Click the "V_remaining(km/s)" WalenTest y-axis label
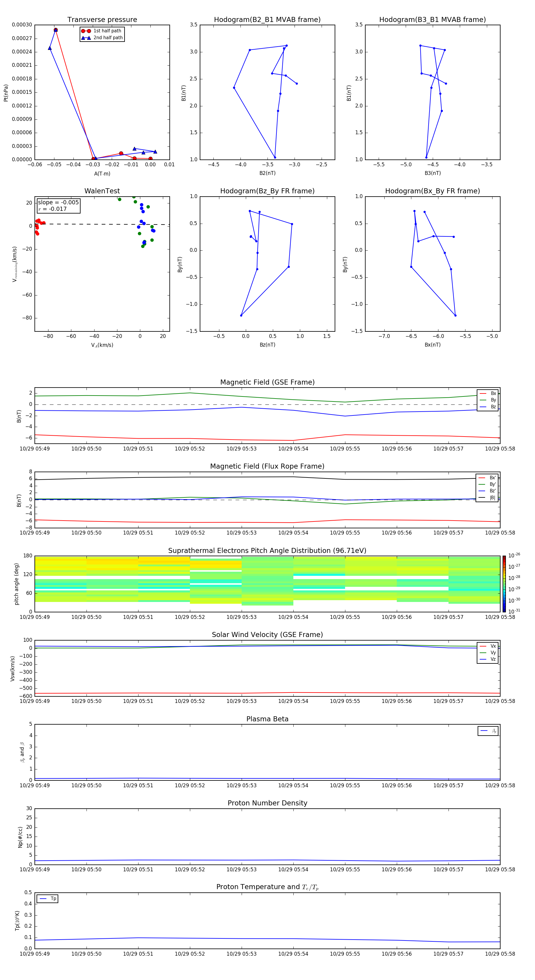 coord(15,264)
